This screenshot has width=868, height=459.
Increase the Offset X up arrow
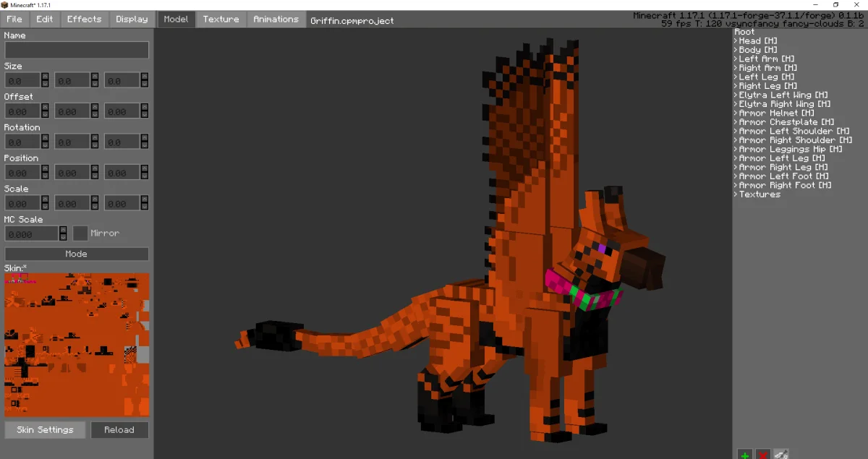point(45,108)
